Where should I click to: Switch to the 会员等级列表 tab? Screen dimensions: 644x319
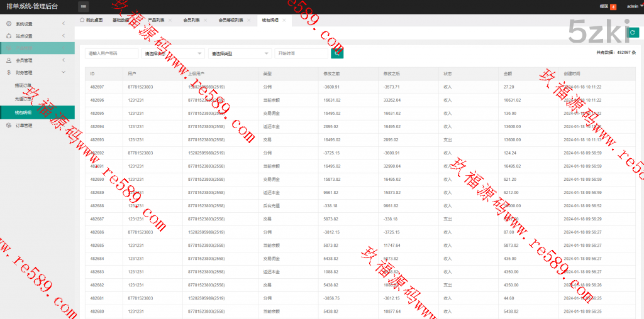coord(230,20)
